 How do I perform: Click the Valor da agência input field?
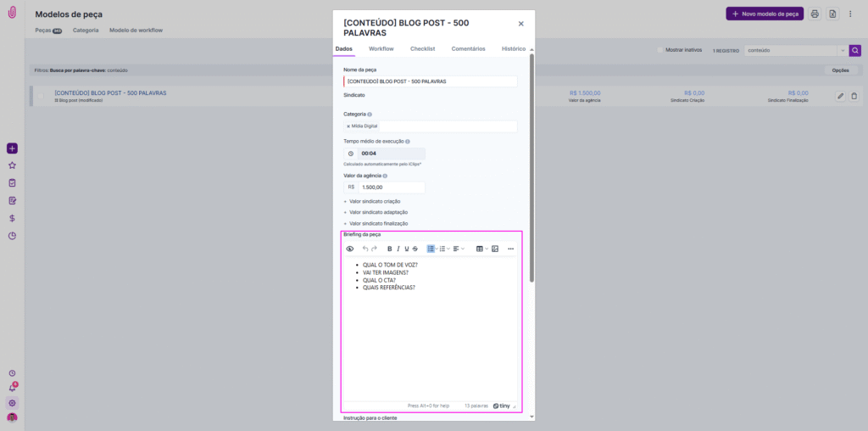[x=392, y=188]
